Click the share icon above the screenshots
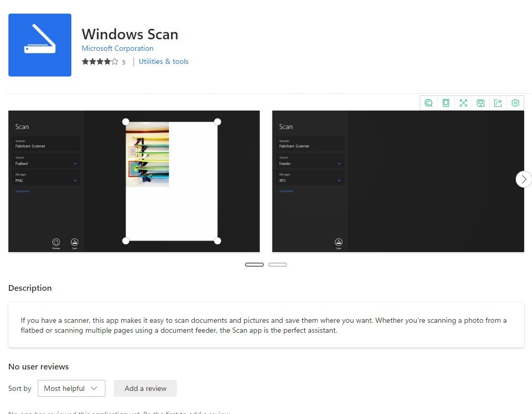This screenshot has height=414, width=532. pos(498,103)
